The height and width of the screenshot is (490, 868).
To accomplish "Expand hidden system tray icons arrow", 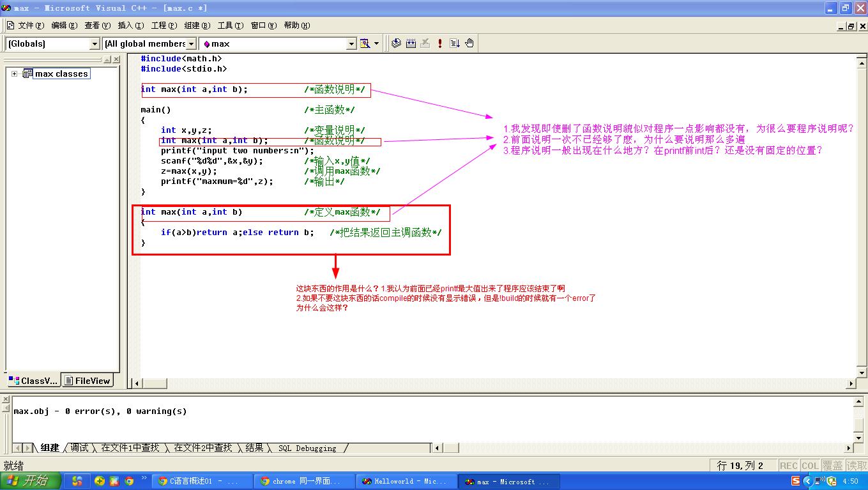I will point(807,481).
